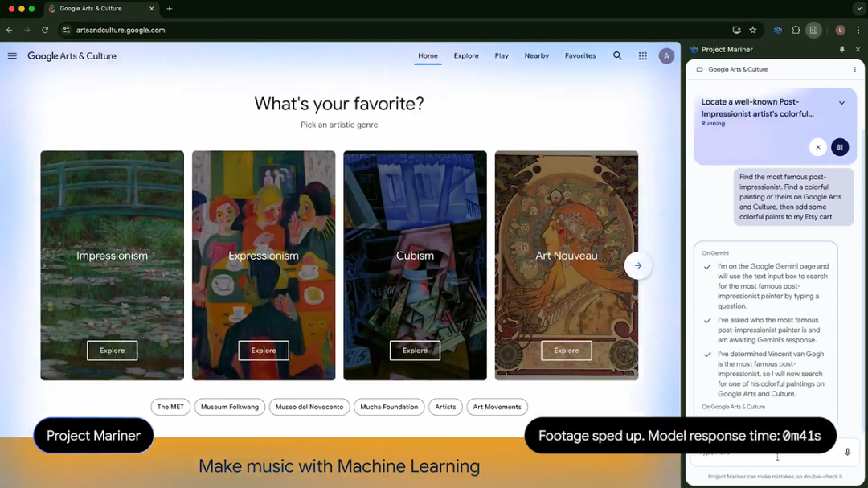The width and height of the screenshot is (868, 488).
Task: Click the Google Arts & Culture logo
Action: [x=72, y=56]
